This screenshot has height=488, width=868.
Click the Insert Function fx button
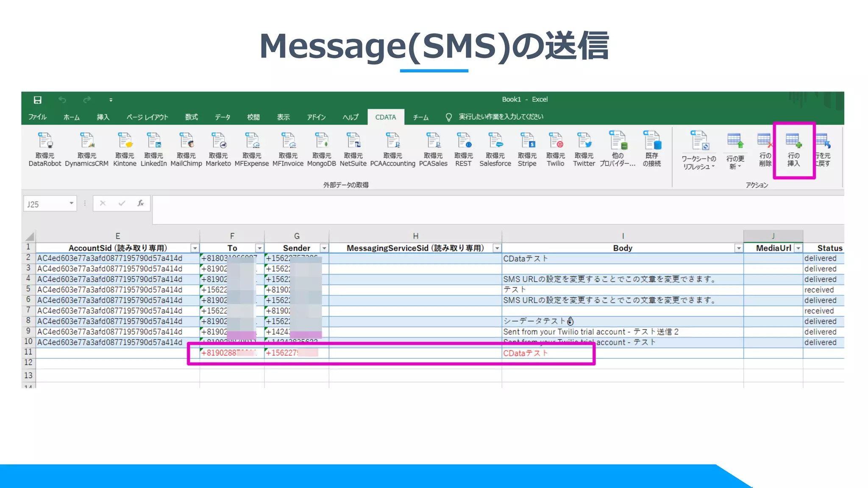pos(141,203)
